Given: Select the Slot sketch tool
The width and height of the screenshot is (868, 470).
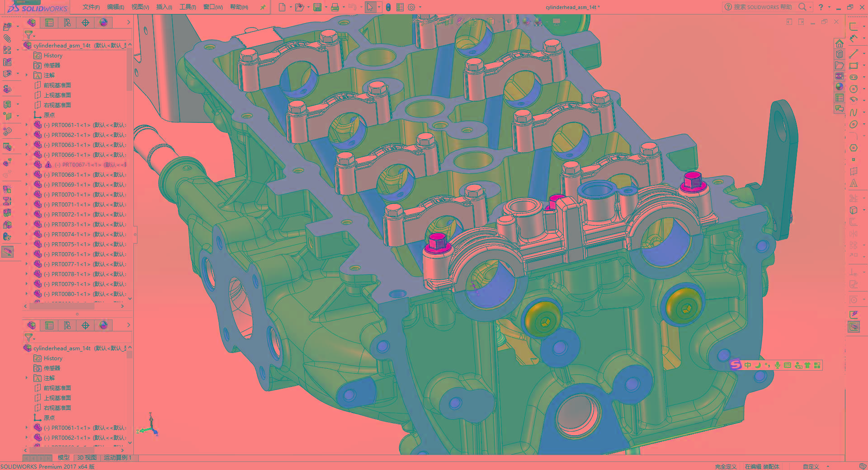Looking at the screenshot, I should pyautogui.click(x=853, y=77).
